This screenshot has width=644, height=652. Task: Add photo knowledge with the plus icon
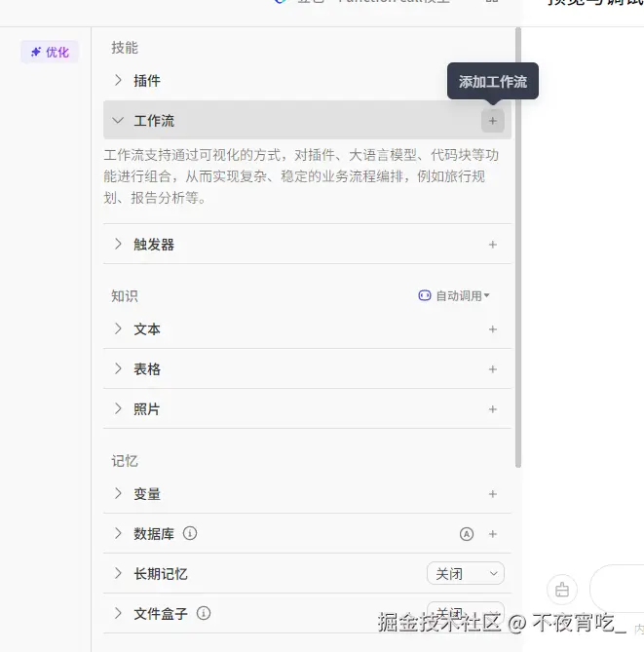pyautogui.click(x=493, y=409)
